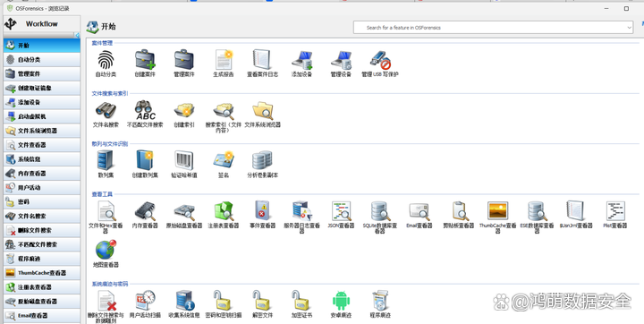The image size is (644, 324).
Task: Open the 安卓痕迹 Android icon
Action: (341, 301)
